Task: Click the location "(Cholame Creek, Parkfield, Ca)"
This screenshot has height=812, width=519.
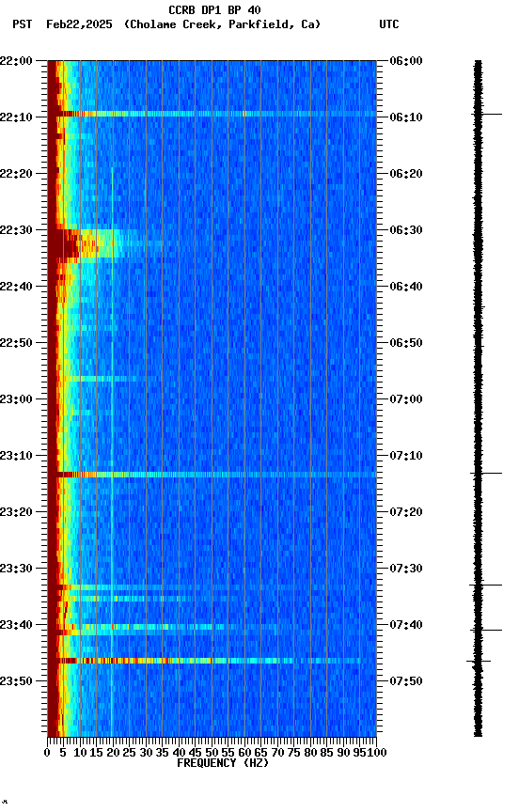Action: 222,24
